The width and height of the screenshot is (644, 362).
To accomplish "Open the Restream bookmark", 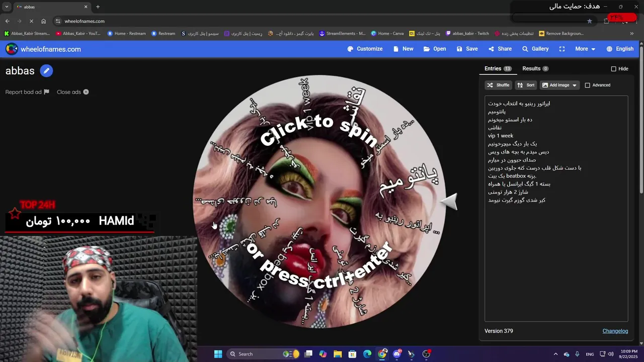I will (x=164, y=34).
